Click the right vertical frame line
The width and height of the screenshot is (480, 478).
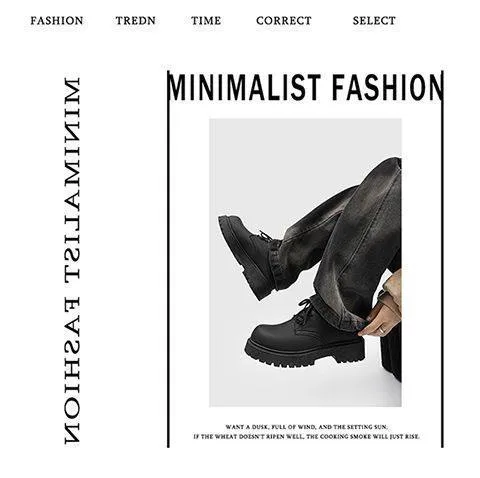point(442,259)
